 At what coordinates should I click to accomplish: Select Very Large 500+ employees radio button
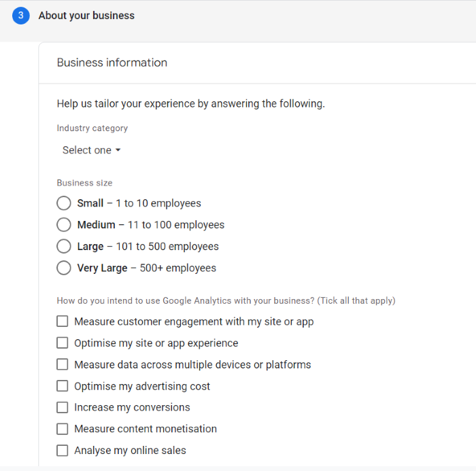[x=64, y=268]
